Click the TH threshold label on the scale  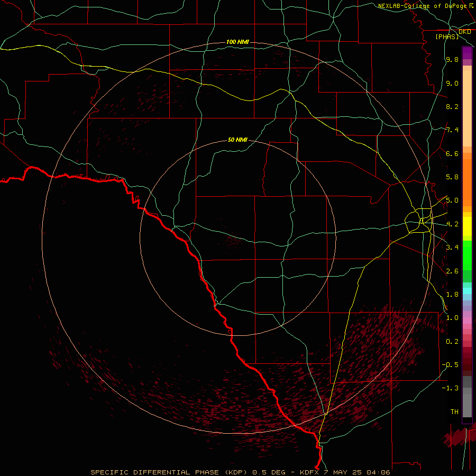[x=454, y=412]
